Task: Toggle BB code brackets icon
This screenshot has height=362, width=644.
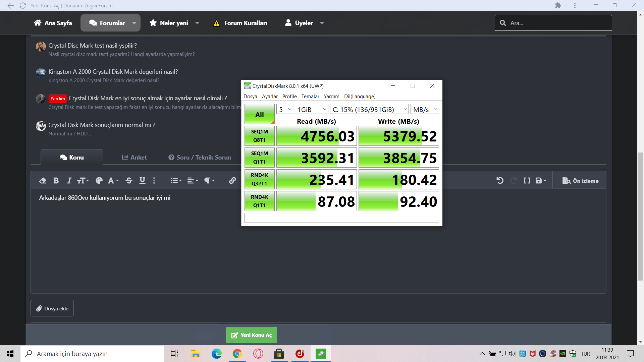Action: 527,181
